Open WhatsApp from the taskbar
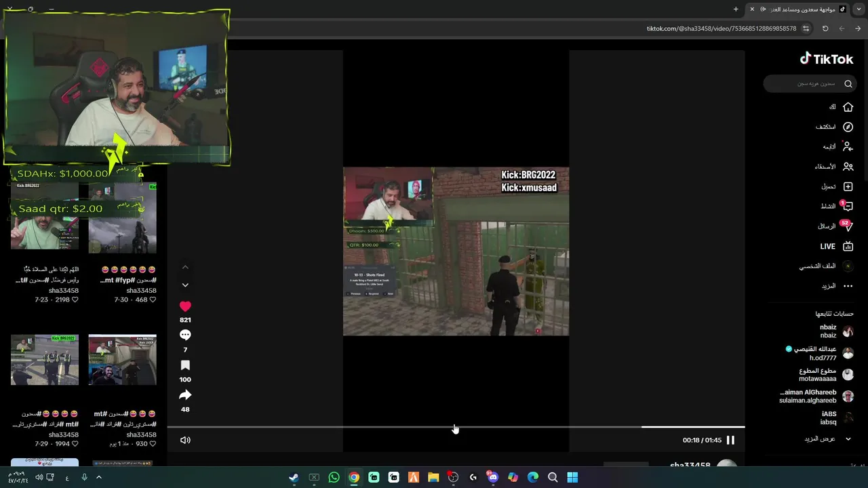868x488 pixels. 334,477
